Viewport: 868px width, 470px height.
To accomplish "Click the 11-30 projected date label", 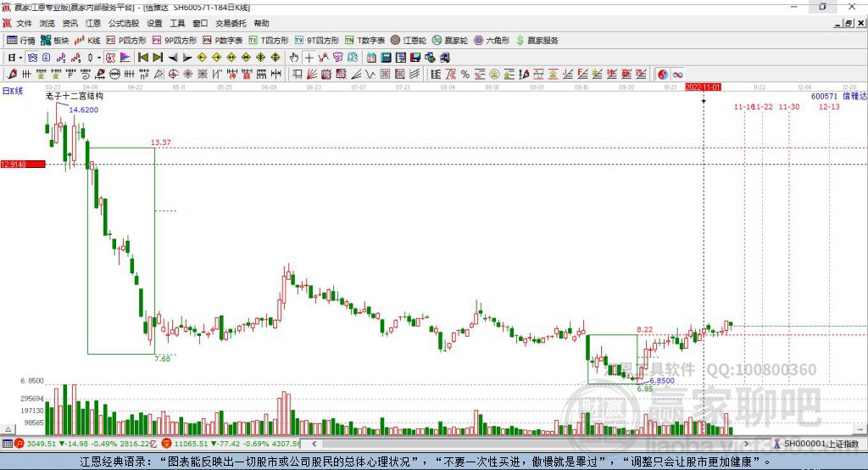I will [789, 106].
